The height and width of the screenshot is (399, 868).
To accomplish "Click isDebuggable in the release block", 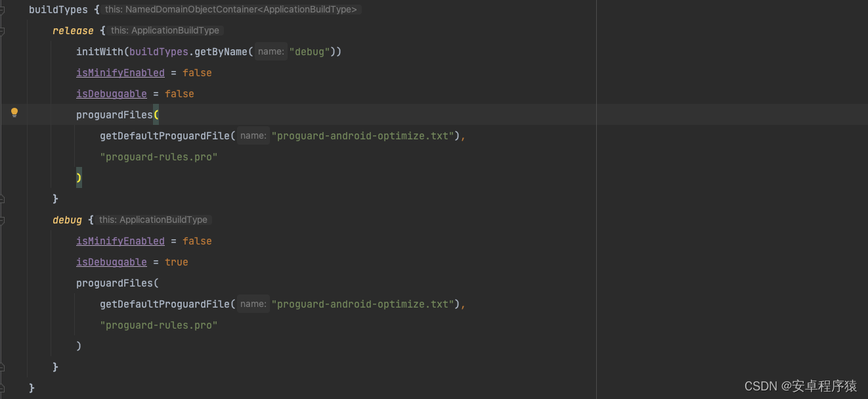I will (x=111, y=93).
